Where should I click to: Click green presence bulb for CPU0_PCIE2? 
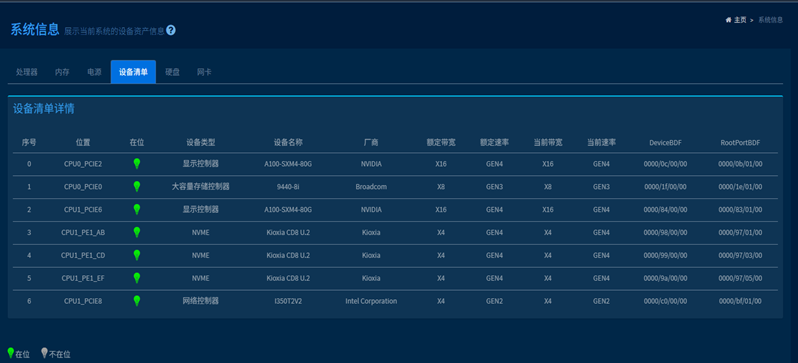(136, 163)
